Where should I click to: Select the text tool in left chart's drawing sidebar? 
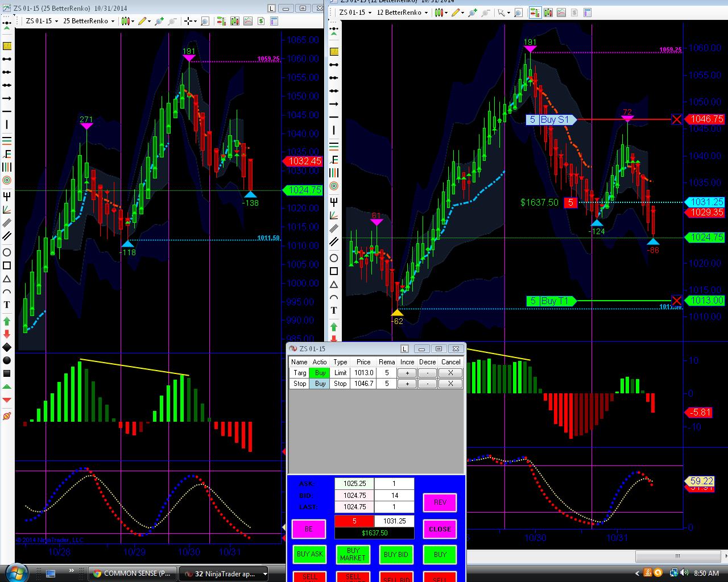click(7, 305)
